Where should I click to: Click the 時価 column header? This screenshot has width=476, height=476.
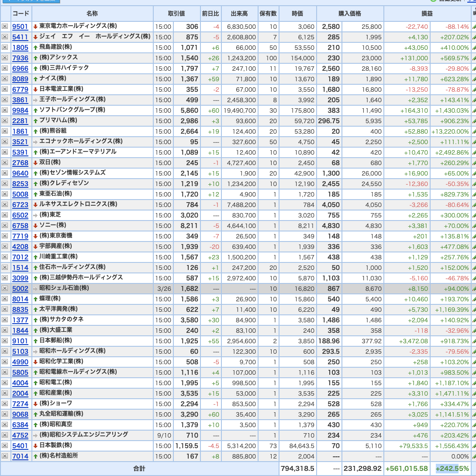(297, 14)
